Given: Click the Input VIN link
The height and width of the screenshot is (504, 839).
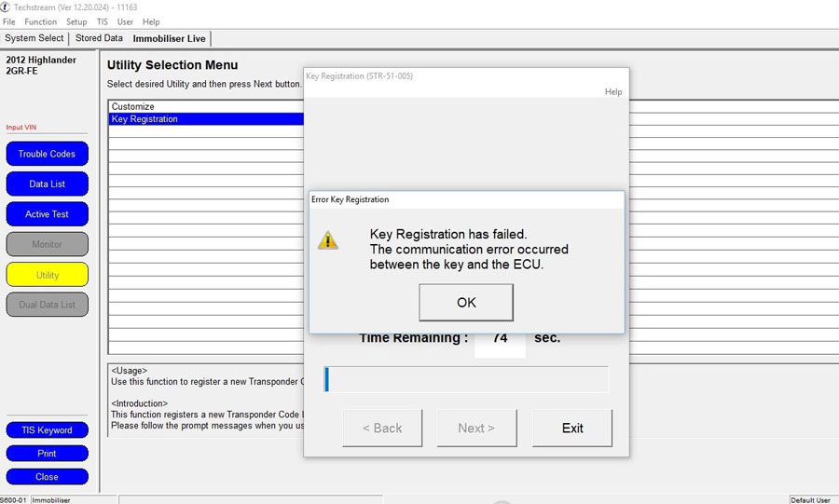Looking at the screenshot, I should tap(21, 128).
